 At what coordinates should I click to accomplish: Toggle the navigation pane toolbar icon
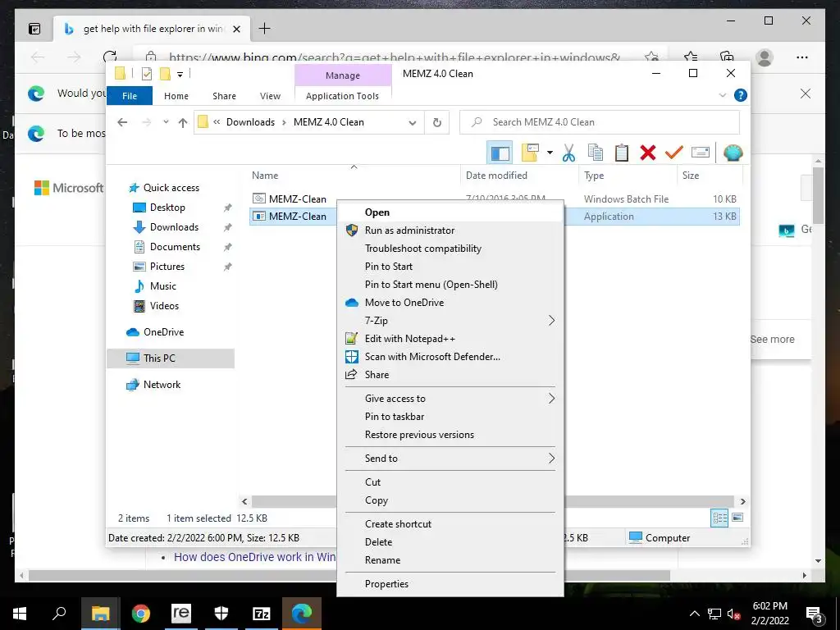pyautogui.click(x=500, y=153)
